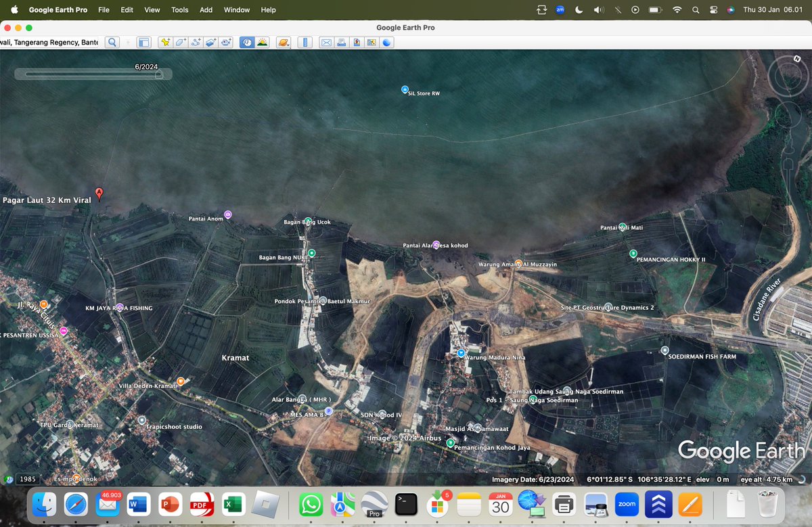Click the search field showing Tangerang Regency
The image size is (812, 527).
pos(49,42)
